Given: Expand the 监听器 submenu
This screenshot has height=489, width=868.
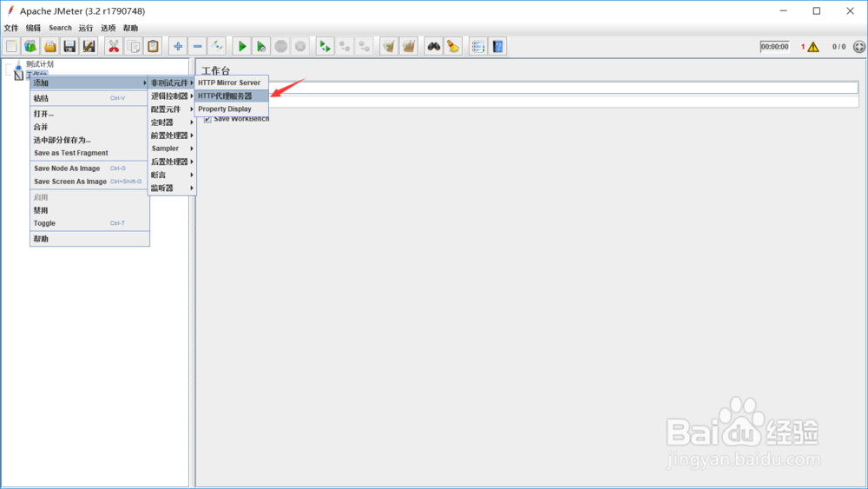Looking at the screenshot, I should [172, 188].
